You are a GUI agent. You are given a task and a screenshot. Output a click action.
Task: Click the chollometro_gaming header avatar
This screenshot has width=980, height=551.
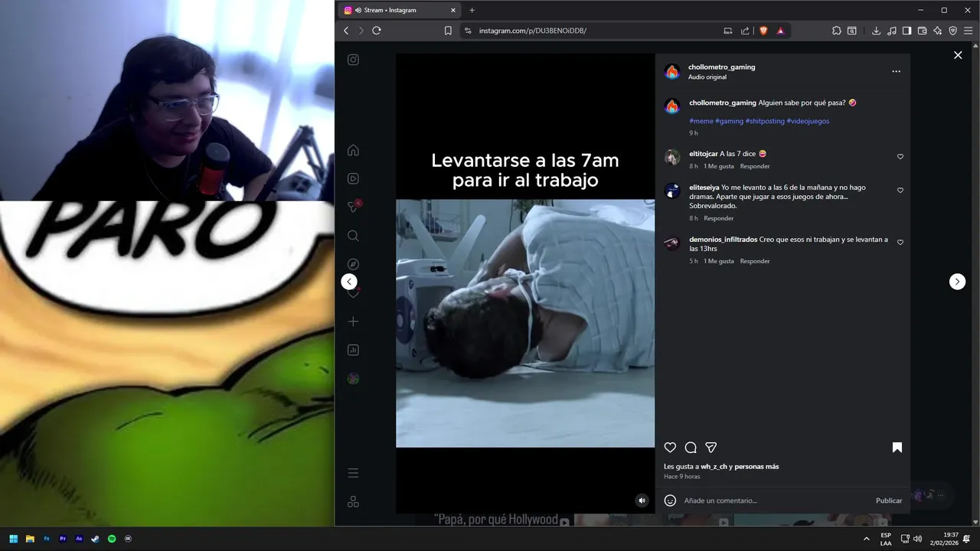pos(672,72)
